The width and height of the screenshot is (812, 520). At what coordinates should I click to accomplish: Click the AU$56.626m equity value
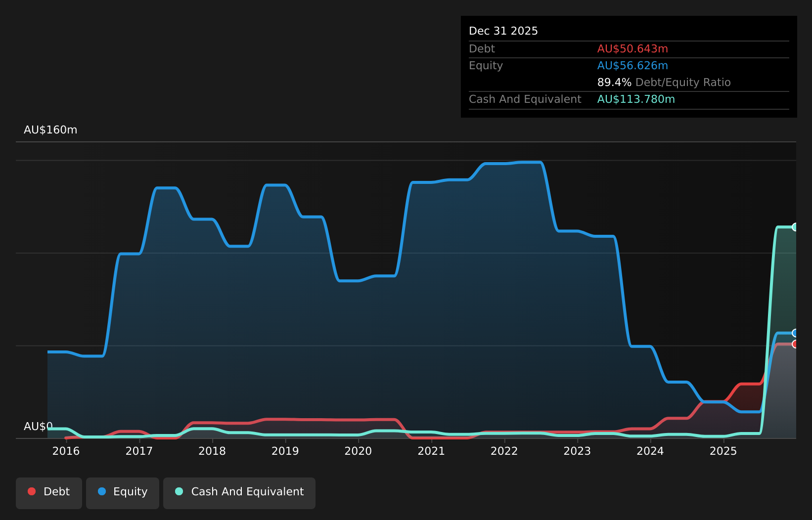point(632,66)
